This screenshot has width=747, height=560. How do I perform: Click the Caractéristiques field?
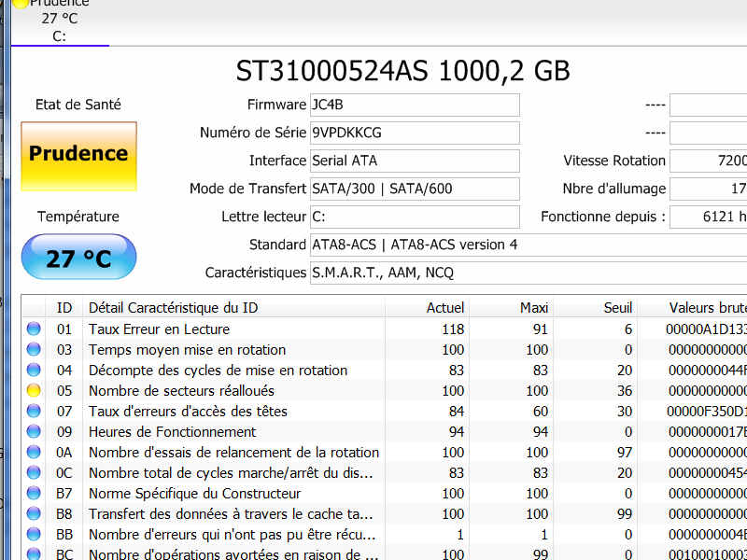point(529,273)
